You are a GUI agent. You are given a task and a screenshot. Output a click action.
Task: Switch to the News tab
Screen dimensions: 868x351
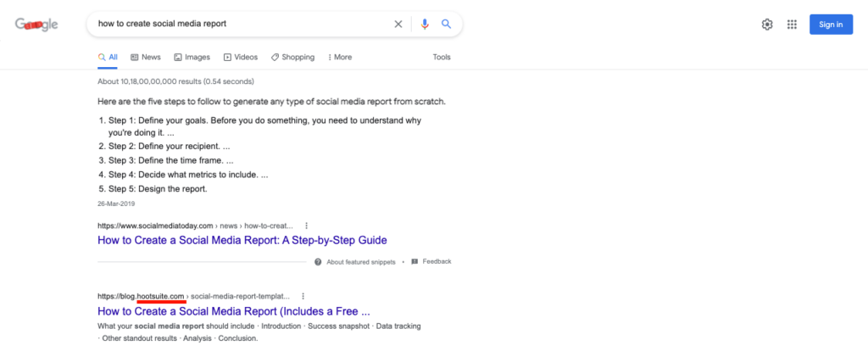146,58
